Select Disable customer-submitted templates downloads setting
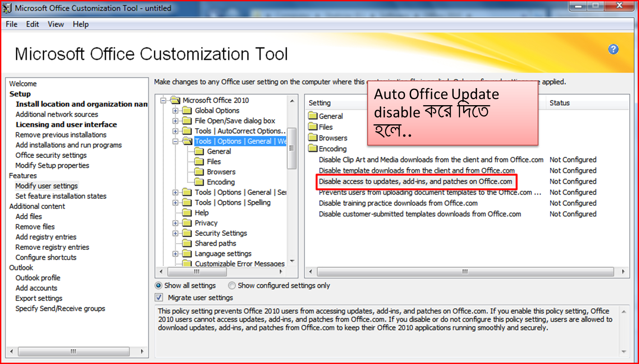The image size is (639, 364). coord(420,214)
